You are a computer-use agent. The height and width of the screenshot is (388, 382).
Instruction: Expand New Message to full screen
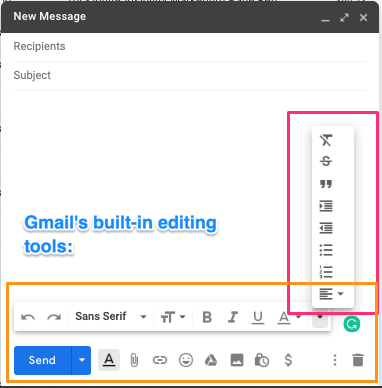tap(344, 17)
